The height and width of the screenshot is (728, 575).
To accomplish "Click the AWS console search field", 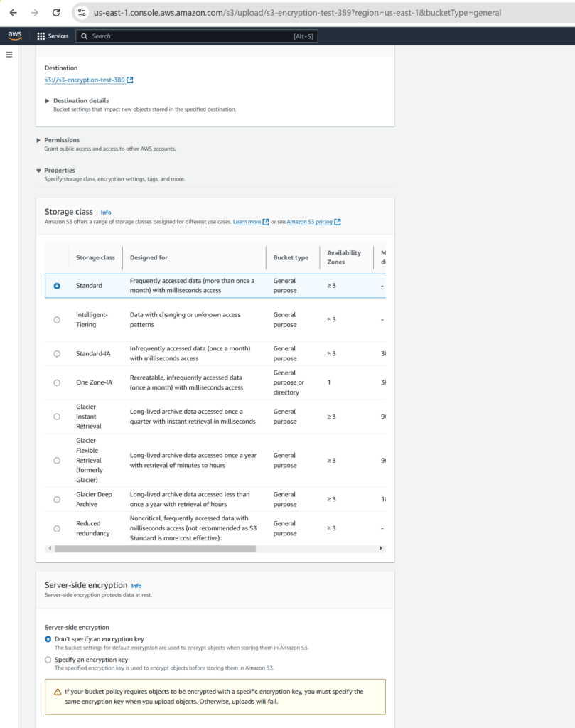I will pyautogui.click(x=192, y=36).
